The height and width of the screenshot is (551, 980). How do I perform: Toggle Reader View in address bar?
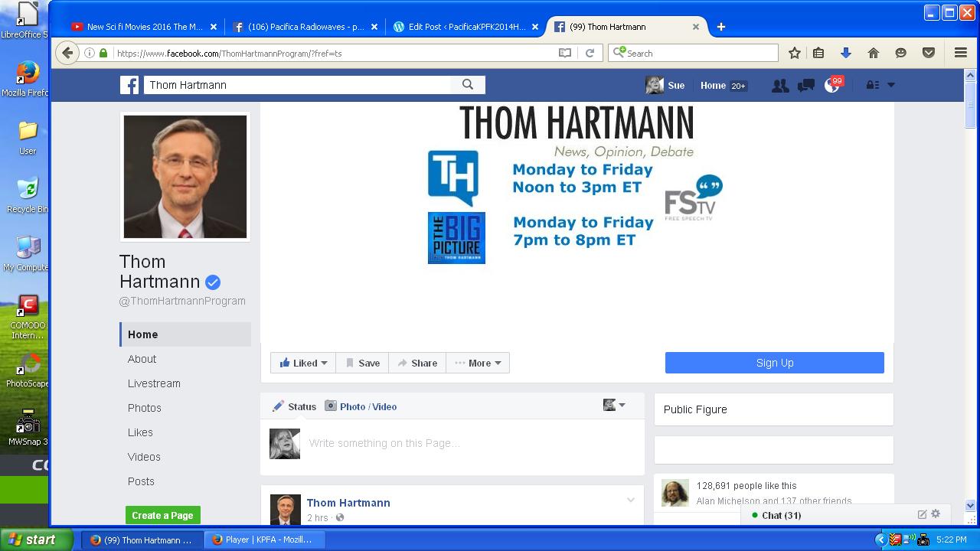(x=565, y=53)
